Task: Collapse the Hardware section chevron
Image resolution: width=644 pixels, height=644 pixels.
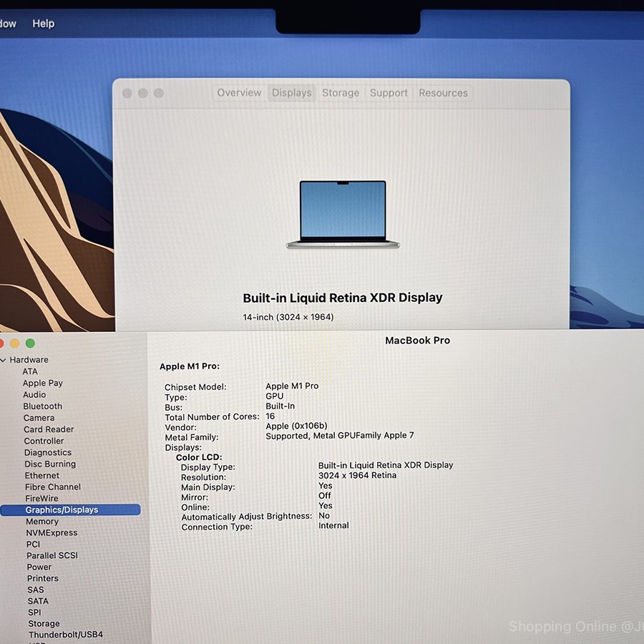Action: pos(4,360)
